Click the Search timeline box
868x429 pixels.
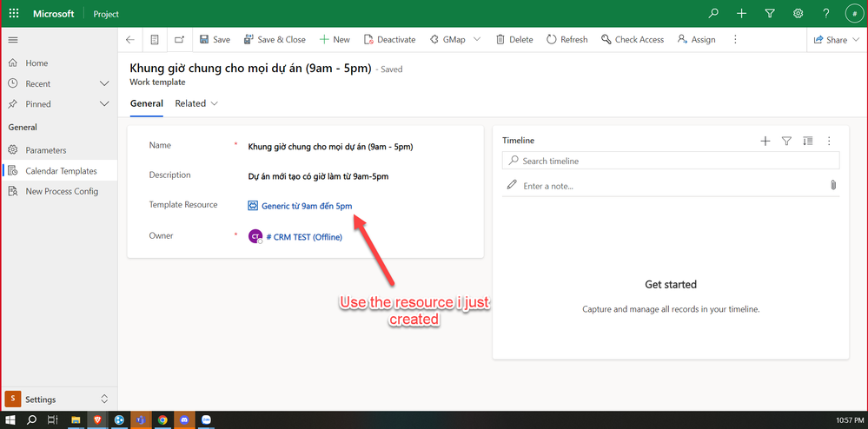(x=671, y=161)
